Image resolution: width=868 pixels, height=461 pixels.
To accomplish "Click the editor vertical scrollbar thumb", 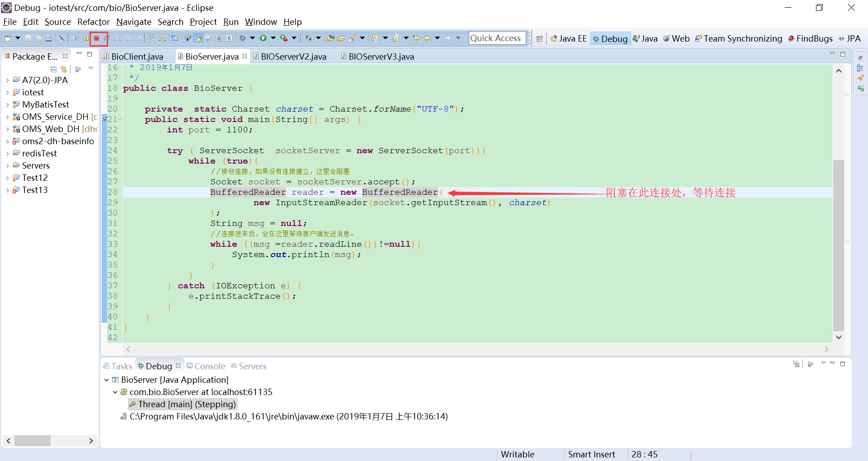I will (x=839, y=245).
